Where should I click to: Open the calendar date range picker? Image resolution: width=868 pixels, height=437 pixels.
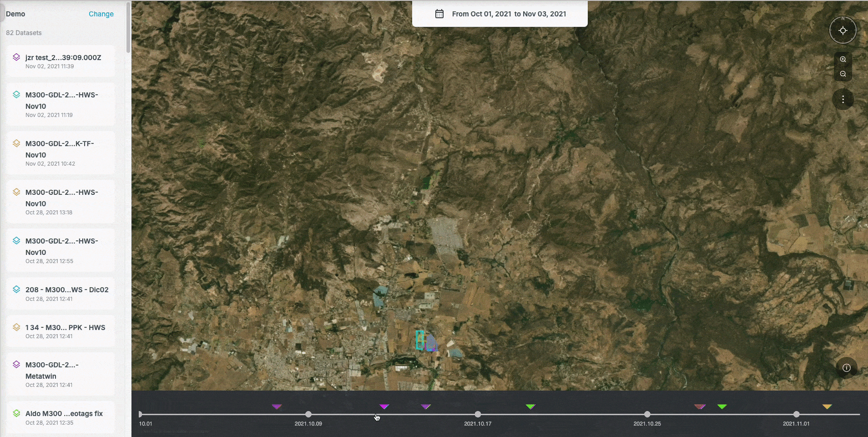point(439,14)
